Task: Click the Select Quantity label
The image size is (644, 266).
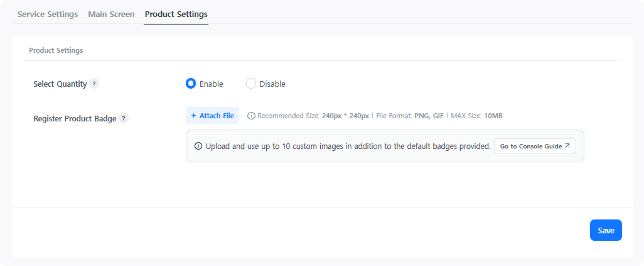Action: [x=60, y=84]
